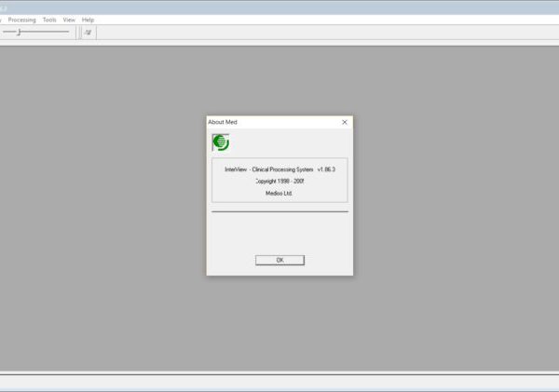The image size is (559, 392).
Task: Click the main window title bar
Action: 279,7
